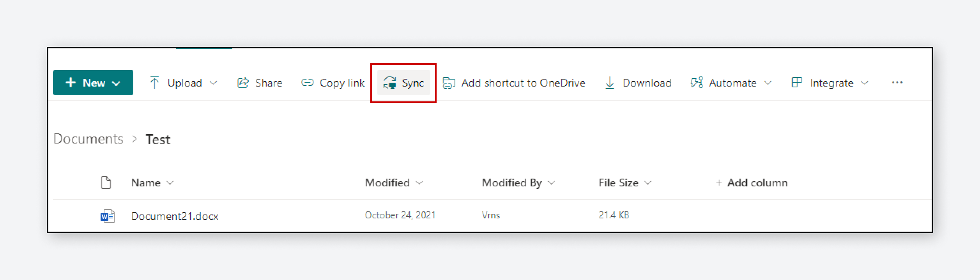980x280 pixels.
Task: Click the Vrns modified by cell
Action: [491, 215]
